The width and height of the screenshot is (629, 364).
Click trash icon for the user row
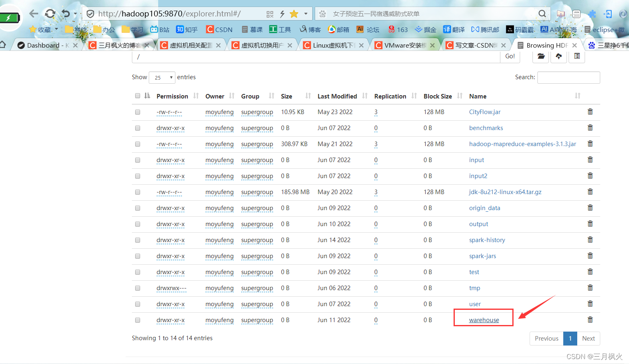(590, 304)
